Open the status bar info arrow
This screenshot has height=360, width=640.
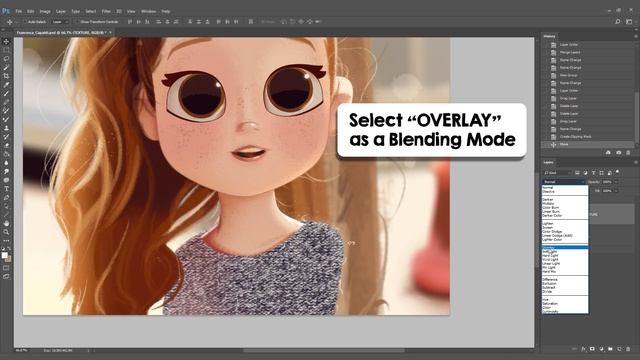[x=88, y=350]
